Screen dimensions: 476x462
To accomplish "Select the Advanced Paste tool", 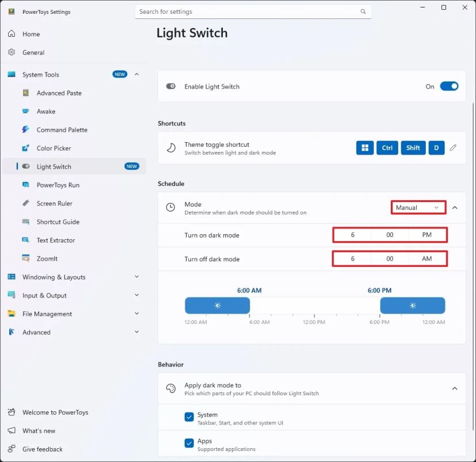I will [x=59, y=93].
